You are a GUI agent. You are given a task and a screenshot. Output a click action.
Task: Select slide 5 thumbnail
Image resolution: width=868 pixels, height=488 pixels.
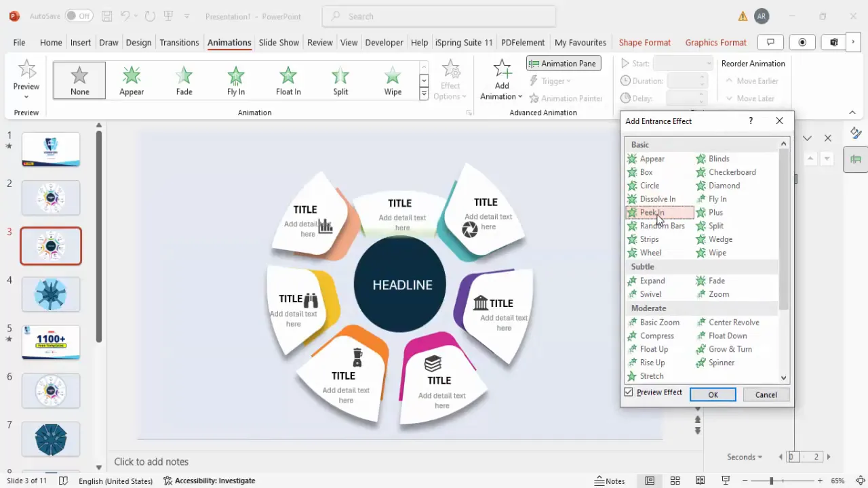tap(51, 342)
